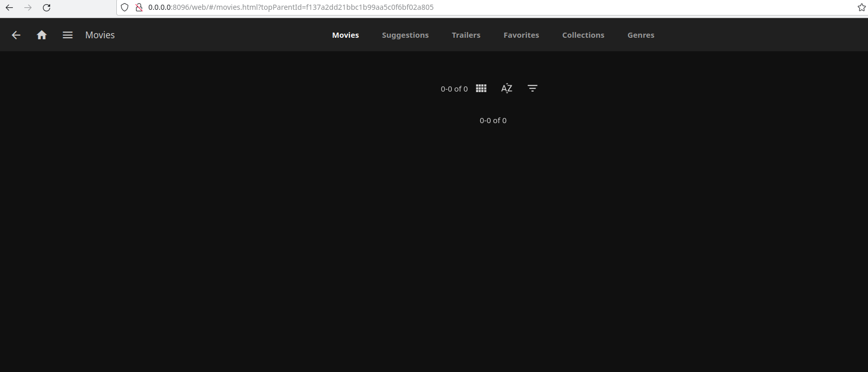Viewport: 868px width, 372px height.
Task: Open the A-Z sort options
Action: (507, 88)
